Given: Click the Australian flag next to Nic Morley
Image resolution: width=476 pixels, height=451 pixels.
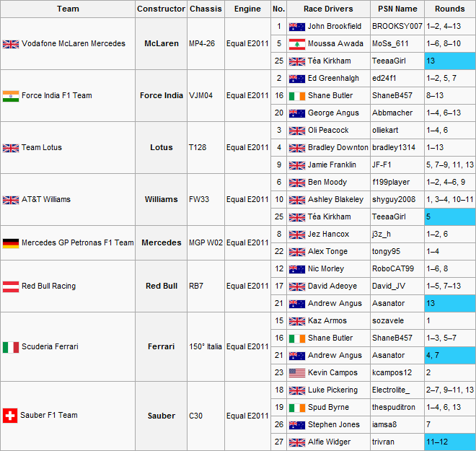Looking at the screenshot, I should coord(297,269).
